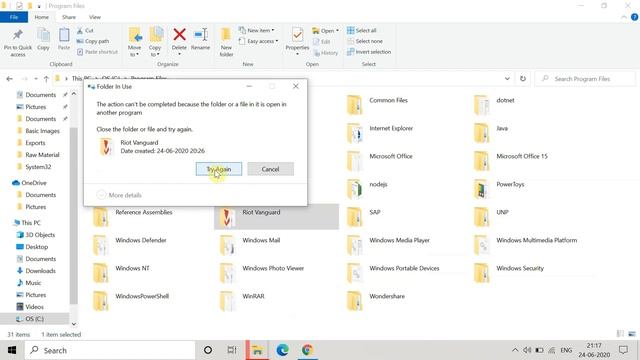
Task: Expand the Easy access dropdown
Action: pos(258,41)
